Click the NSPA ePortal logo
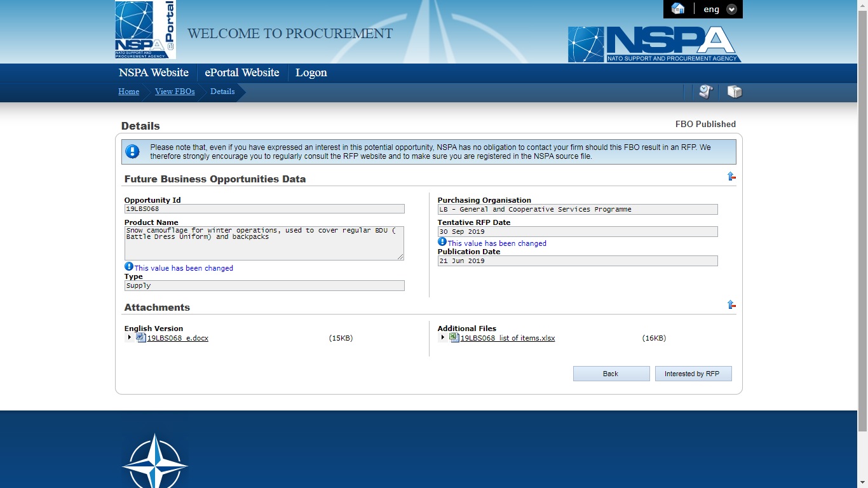 click(x=146, y=30)
